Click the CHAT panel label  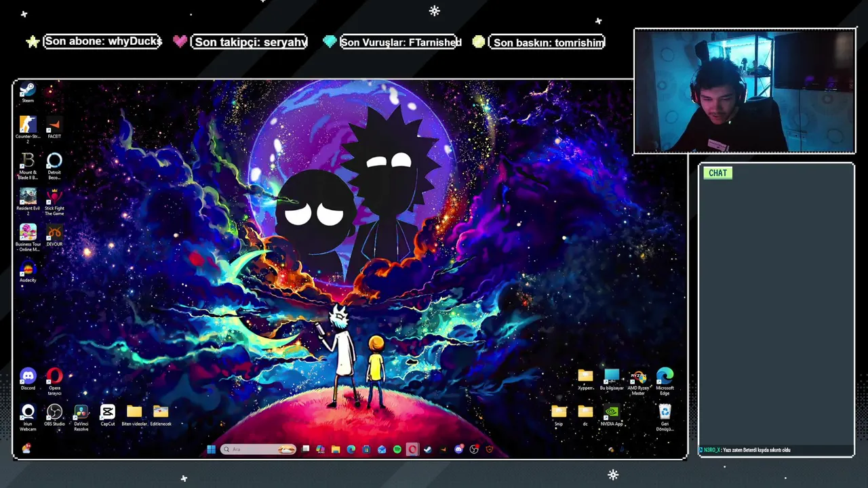click(x=717, y=173)
